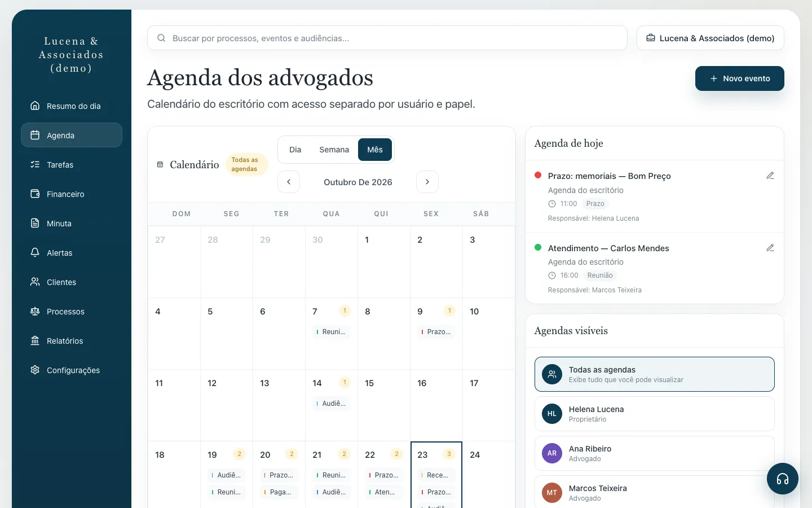
Task: Open Lucena & Associados (demo) office selector
Action: pos(710,38)
